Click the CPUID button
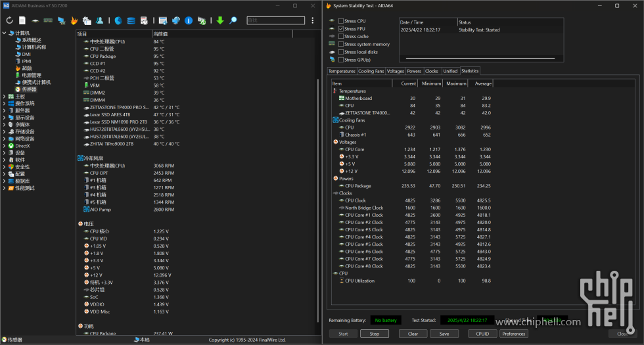 coord(482,334)
